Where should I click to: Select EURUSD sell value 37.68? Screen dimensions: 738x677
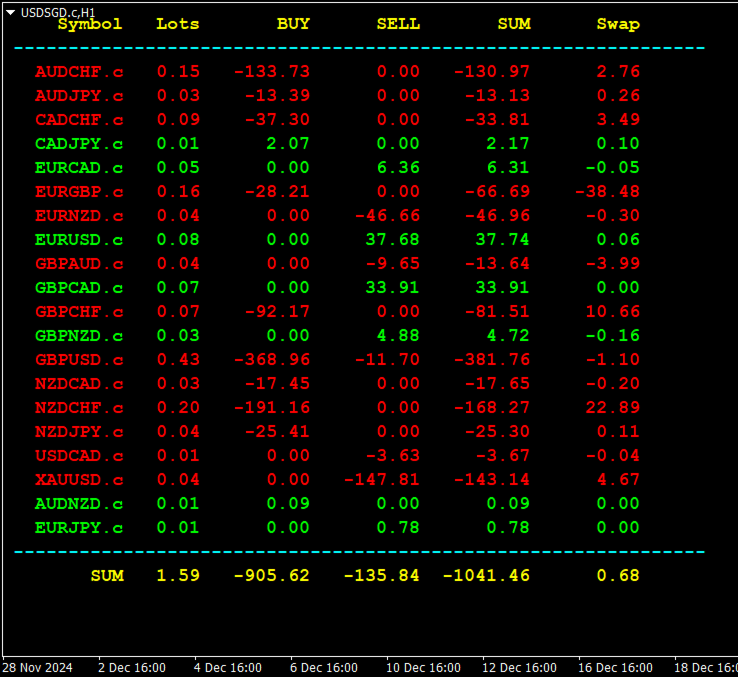(x=393, y=240)
